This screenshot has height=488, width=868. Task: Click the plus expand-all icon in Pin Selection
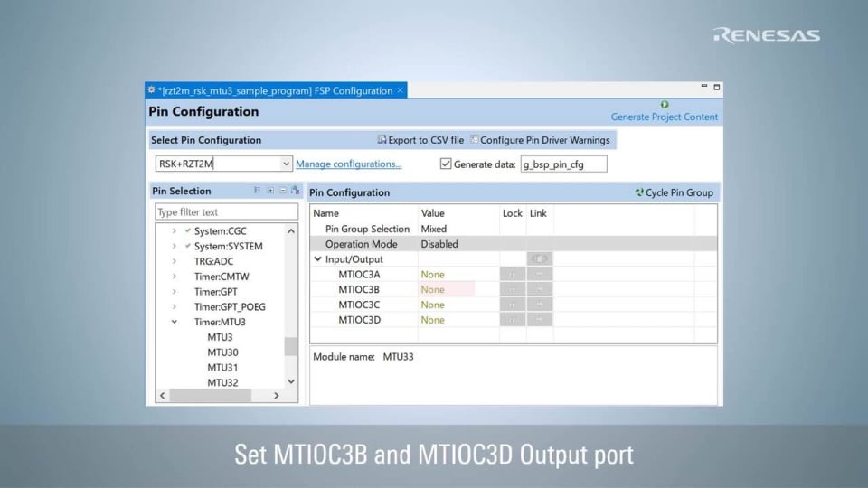coord(270,191)
